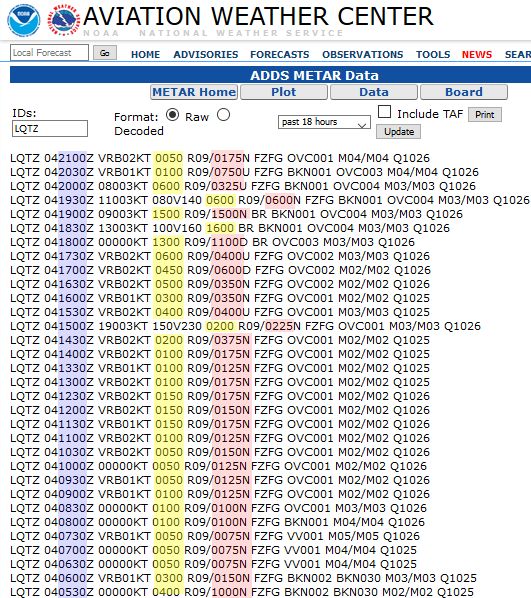Switch to the Plot tab
Viewport: 531px width, 598px height.
[284, 92]
